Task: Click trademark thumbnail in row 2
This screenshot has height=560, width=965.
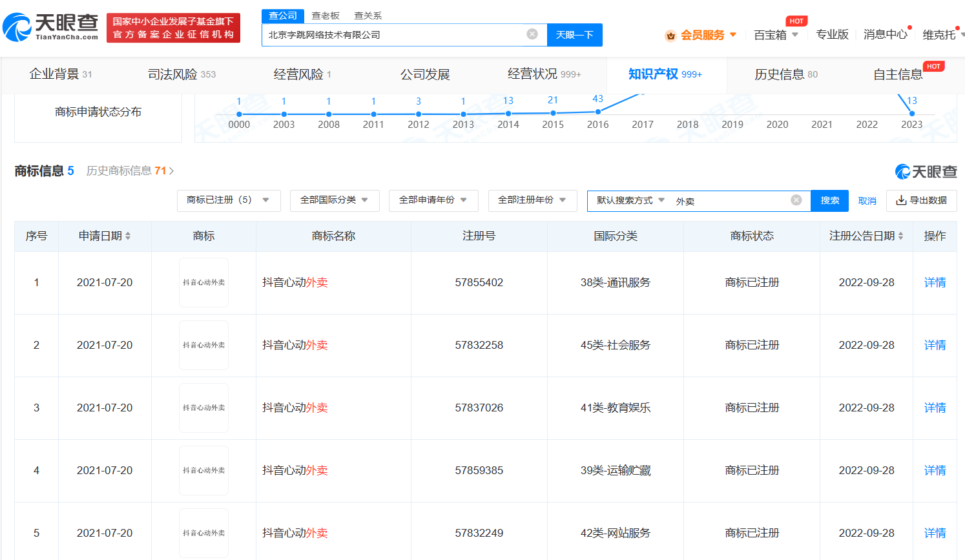Action: point(203,345)
